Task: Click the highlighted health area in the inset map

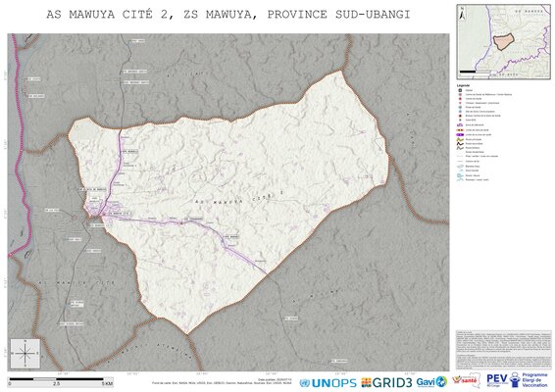Action: pyautogui.click(x=503, y=42)
